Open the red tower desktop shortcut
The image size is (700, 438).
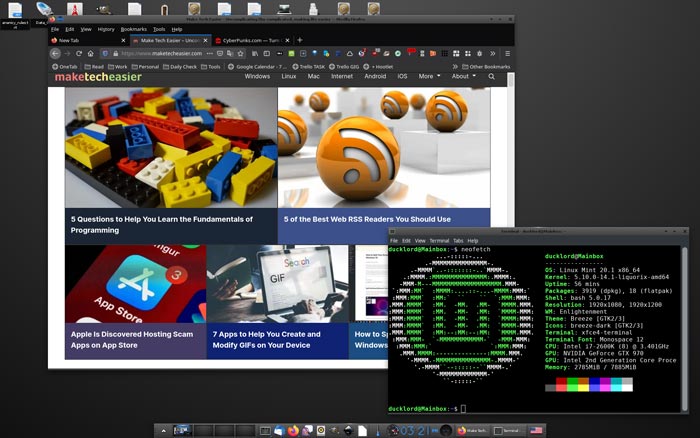74,9
